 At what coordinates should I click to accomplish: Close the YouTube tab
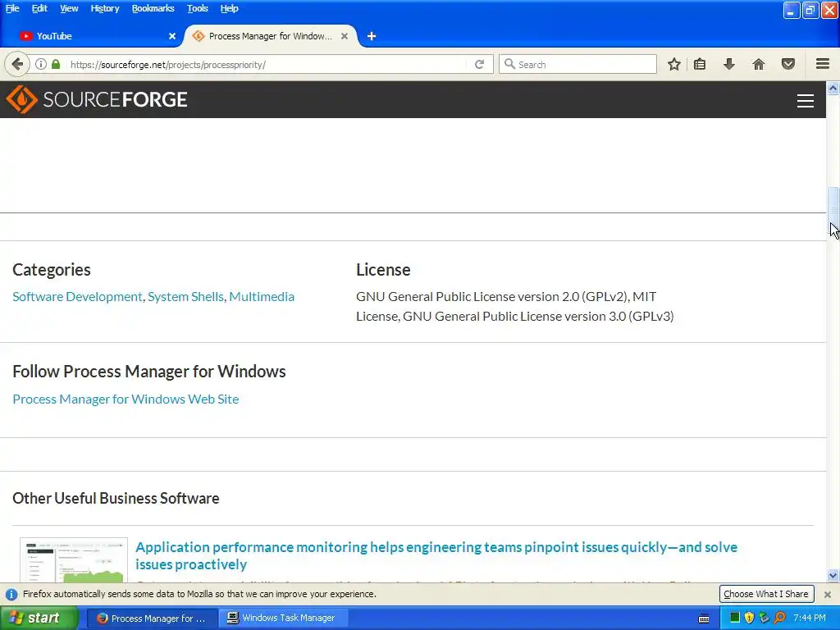[x=172, y=36]
